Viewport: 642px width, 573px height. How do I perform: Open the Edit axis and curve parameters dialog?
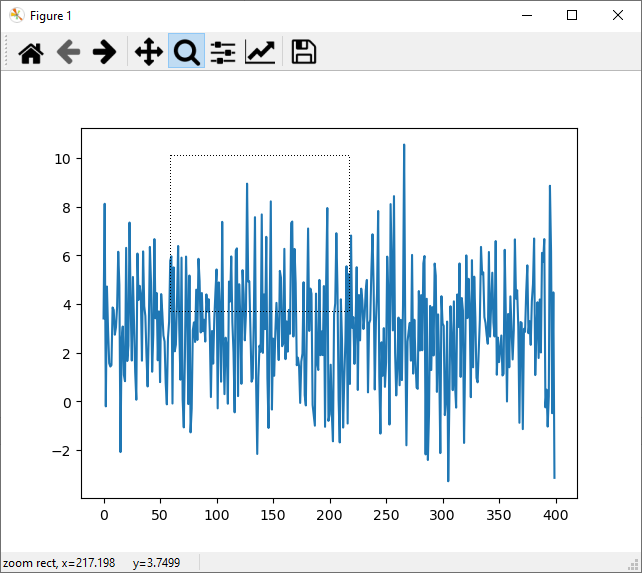click(x=260, y=52)
